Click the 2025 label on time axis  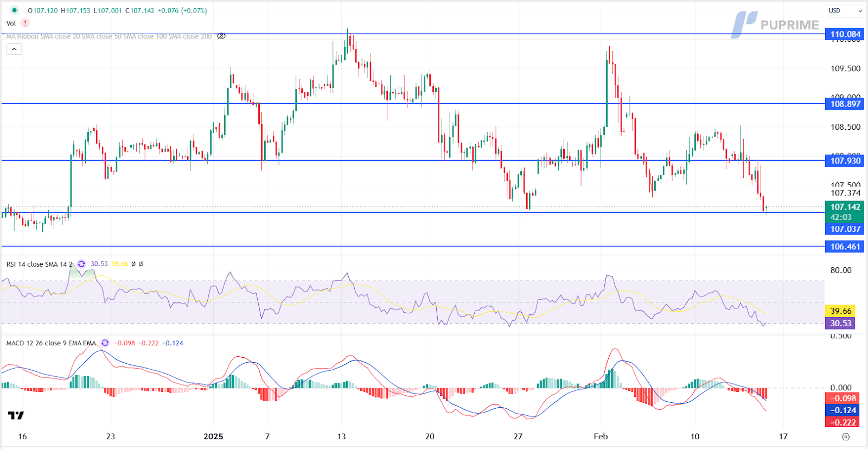213,437
